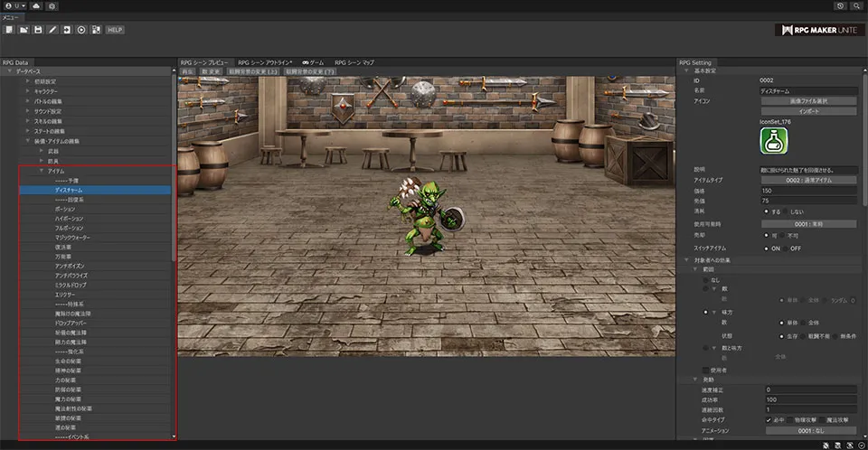The width and height of the screenshot is (868, 450).
Task: Click the cloud icon in top bar
Action: [35, 5]
